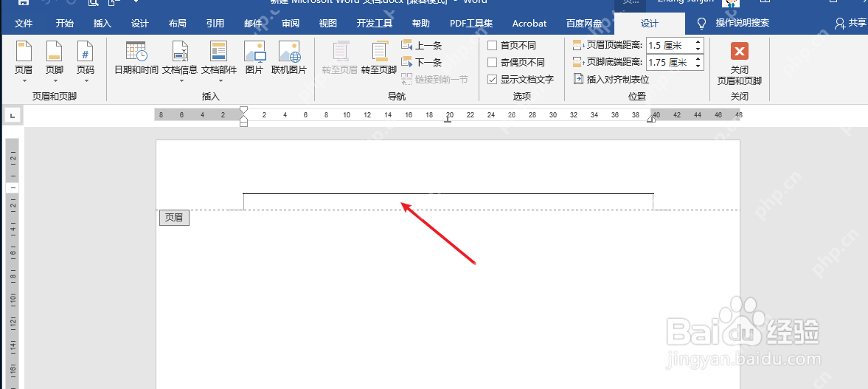Insert 日期和时间 date and time
Viewport: 868px width, 389px height.
pos(136,58)
